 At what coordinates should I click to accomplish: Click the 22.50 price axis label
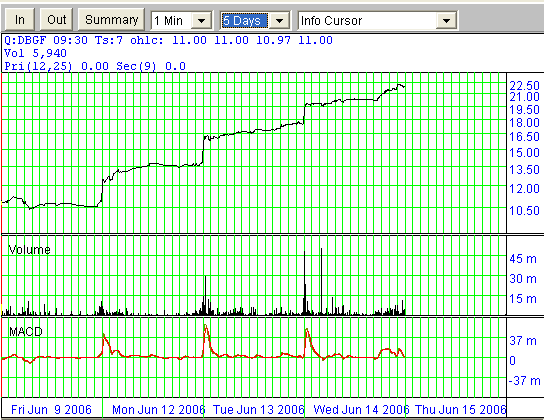coord(524,86)
